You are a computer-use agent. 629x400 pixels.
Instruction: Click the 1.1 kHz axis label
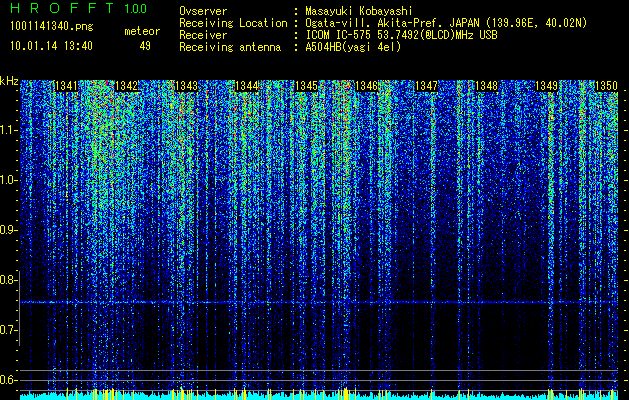pyautogui.click(x=8, y=130)
